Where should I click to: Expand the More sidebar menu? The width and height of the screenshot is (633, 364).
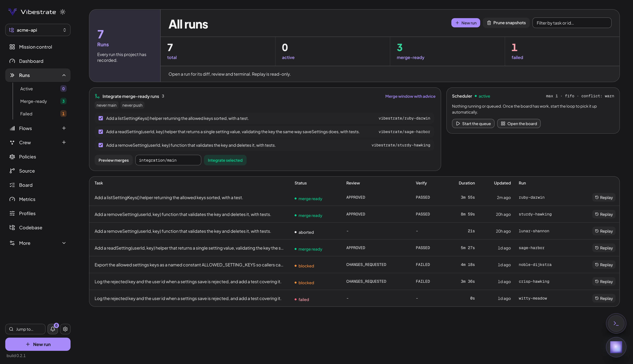(x=38, y=243)
